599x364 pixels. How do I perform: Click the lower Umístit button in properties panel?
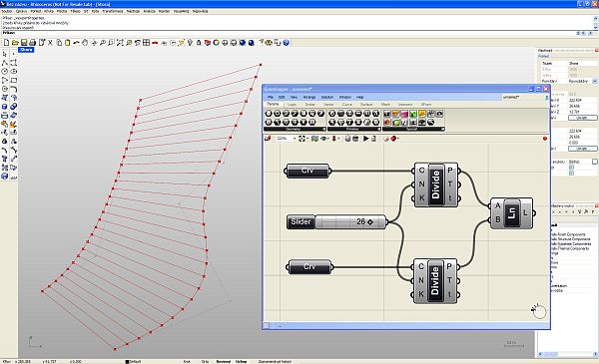tap(582, 149)
